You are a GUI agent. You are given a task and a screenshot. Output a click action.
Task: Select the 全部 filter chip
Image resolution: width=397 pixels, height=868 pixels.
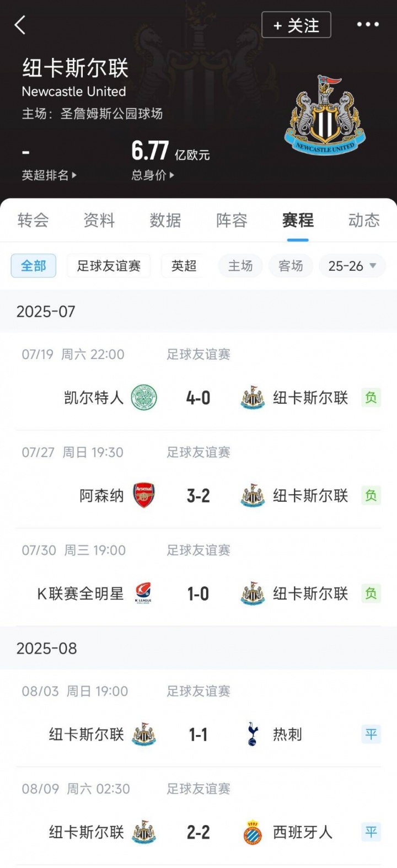coord(34,266)
